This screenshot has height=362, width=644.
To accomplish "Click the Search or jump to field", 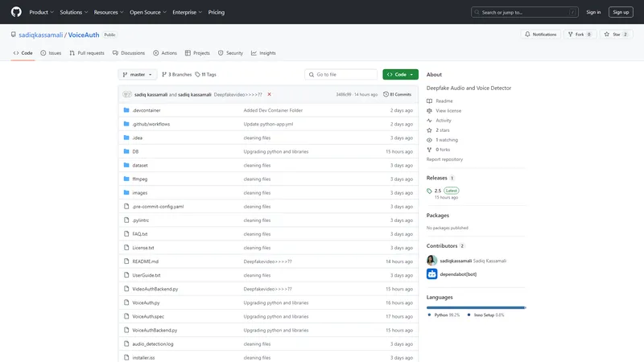I will [525, 12].
